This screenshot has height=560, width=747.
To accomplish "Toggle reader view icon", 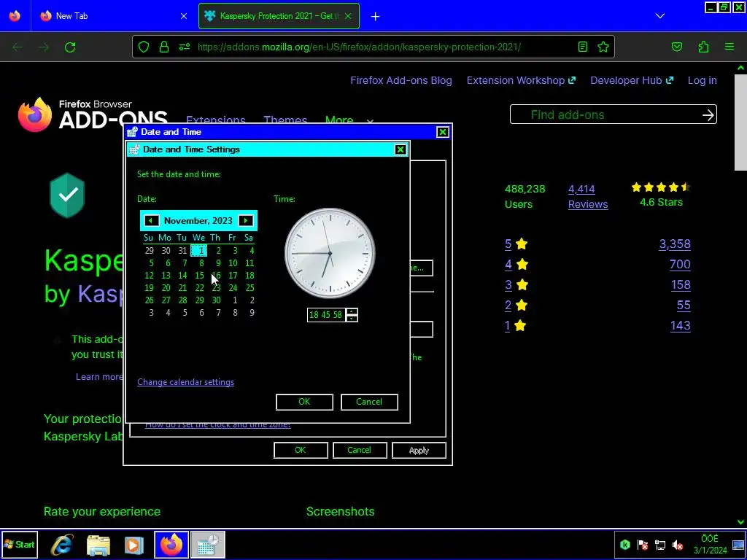I will click(583, 47).
